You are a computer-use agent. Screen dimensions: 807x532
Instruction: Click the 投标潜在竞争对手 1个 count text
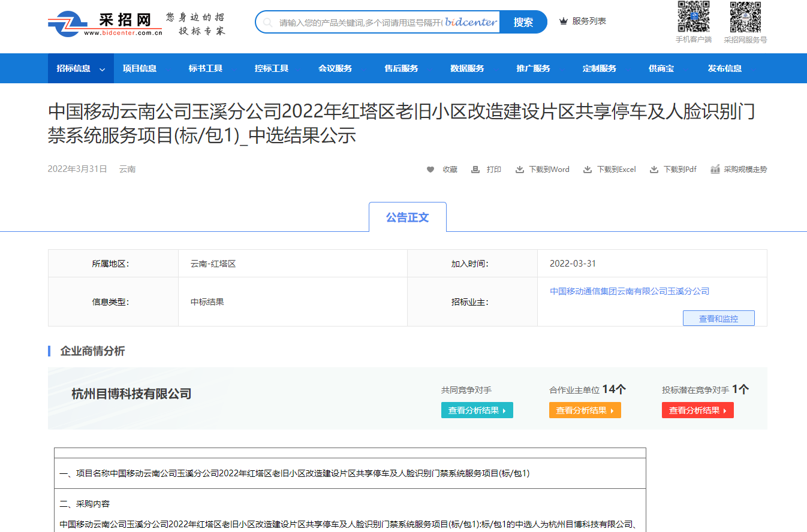tap(706, 389)
